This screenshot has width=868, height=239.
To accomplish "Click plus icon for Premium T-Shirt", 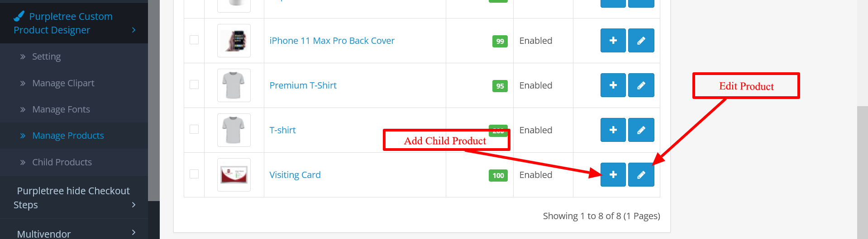I will coord(613,85).
